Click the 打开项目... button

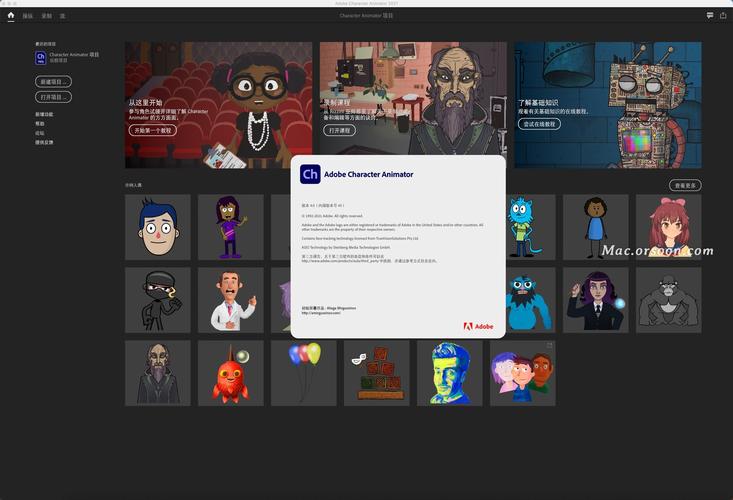point(53,97)
